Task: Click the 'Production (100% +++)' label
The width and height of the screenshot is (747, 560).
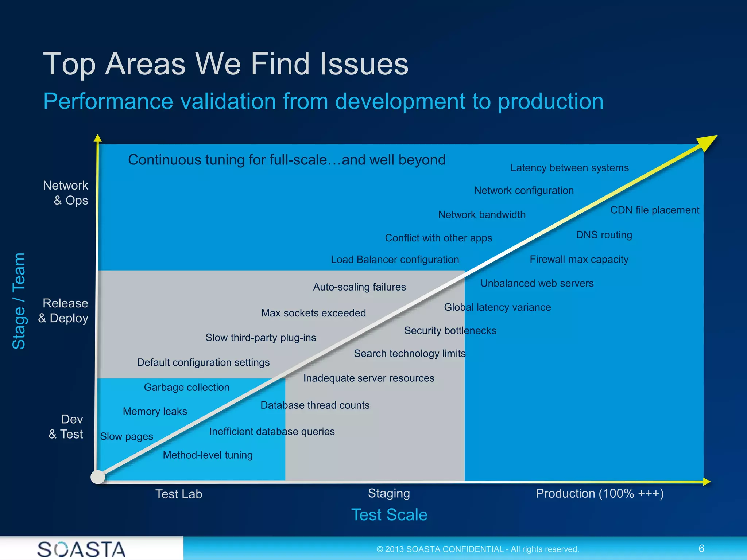Action: click(x=600, y=493)
